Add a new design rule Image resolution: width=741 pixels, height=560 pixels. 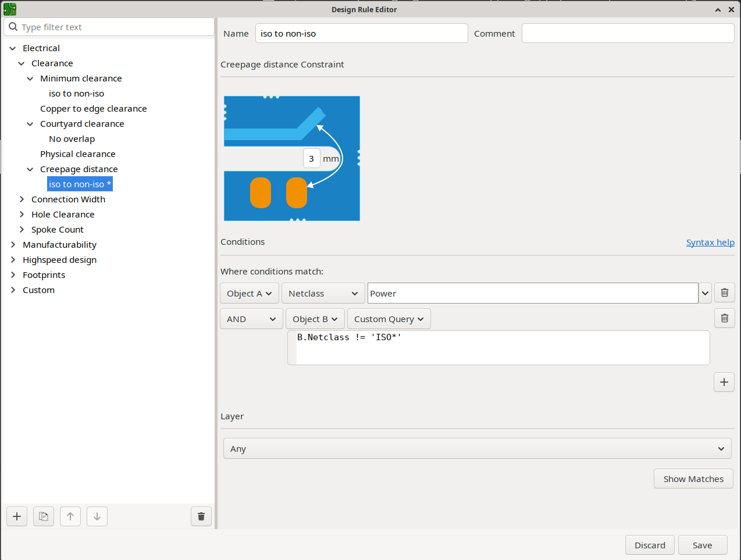pyautogui.click(x=16, y=516)
